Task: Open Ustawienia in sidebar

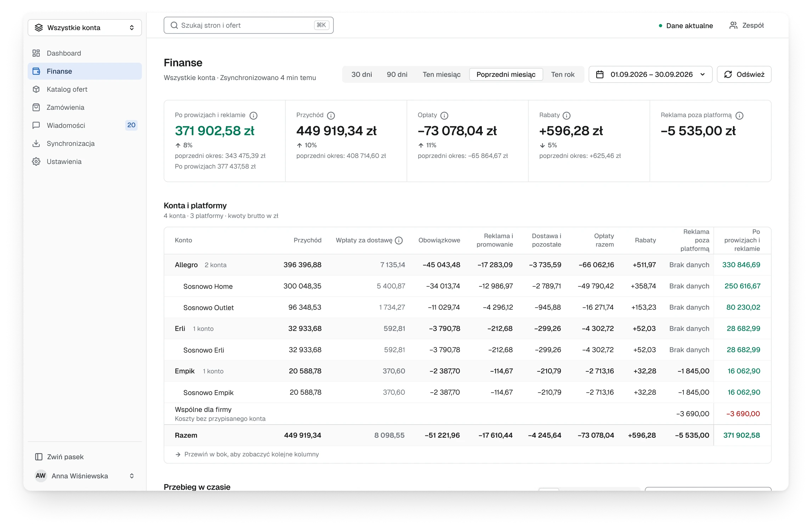Action: point(85,161)
